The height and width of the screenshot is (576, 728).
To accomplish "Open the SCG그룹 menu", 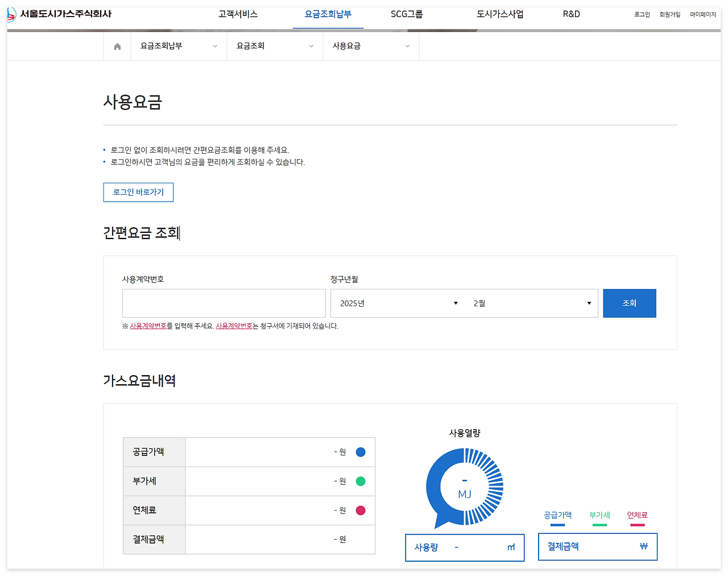I will 407,14.
